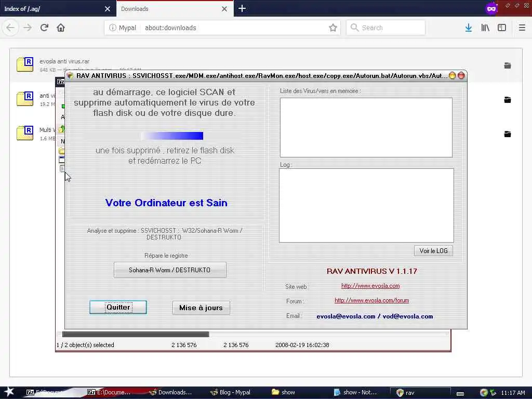Click the Votre Ordinateur est Sain text
The height and width of the screenshot is (399, 532).
click(x=166, y=203)
